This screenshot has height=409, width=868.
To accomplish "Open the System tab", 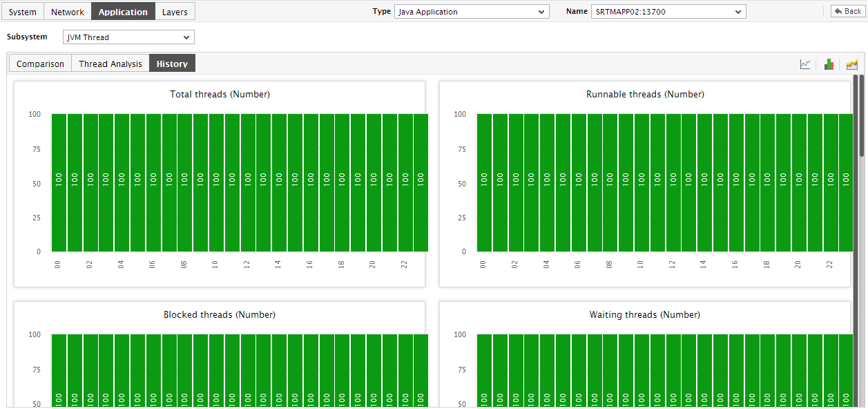I will [23, 12].
